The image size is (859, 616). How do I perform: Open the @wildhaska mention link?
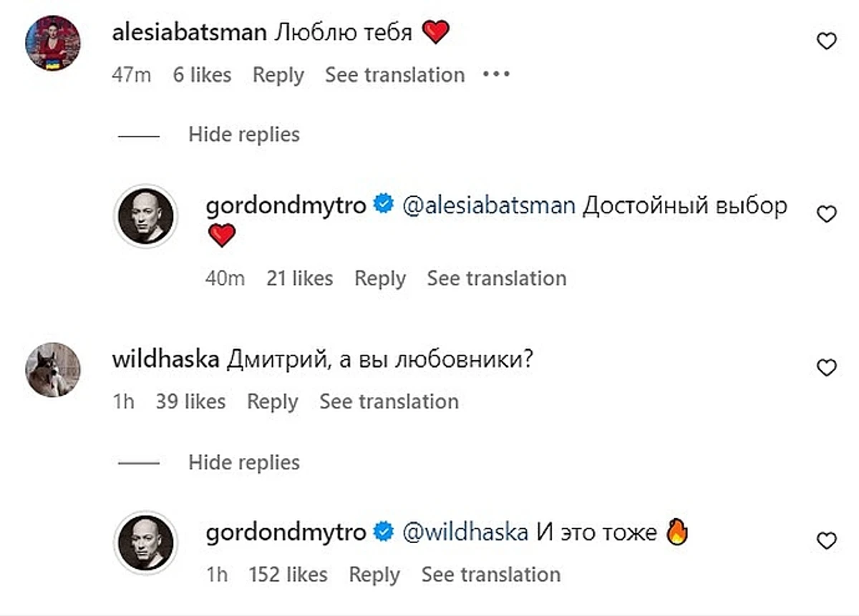[x=466, y=532]
